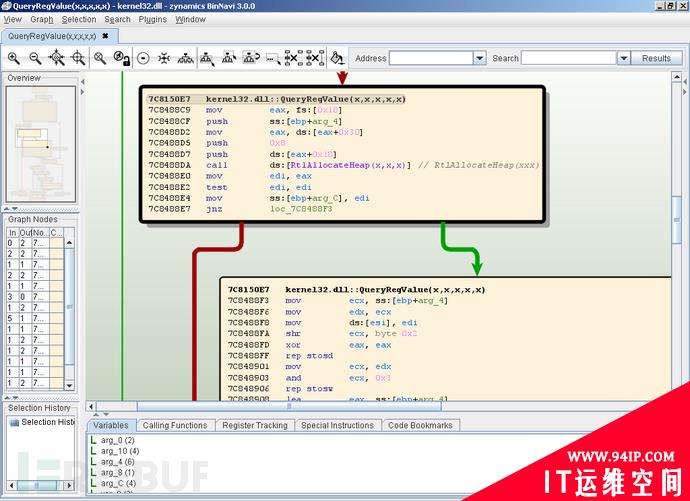
Task: Apply the circular graph layout
Action: 143,58
